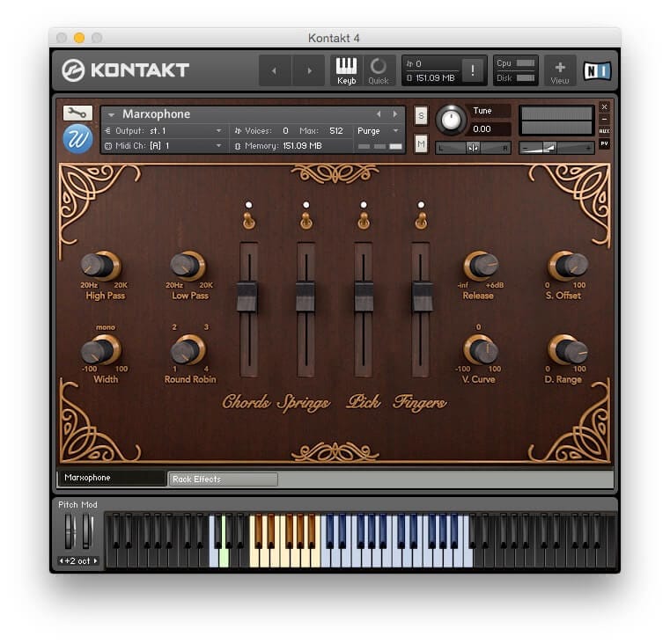Click the Mod wheel
Image resolution: width=670 pixels, height=644 pixels.
[x=87, y=531]
